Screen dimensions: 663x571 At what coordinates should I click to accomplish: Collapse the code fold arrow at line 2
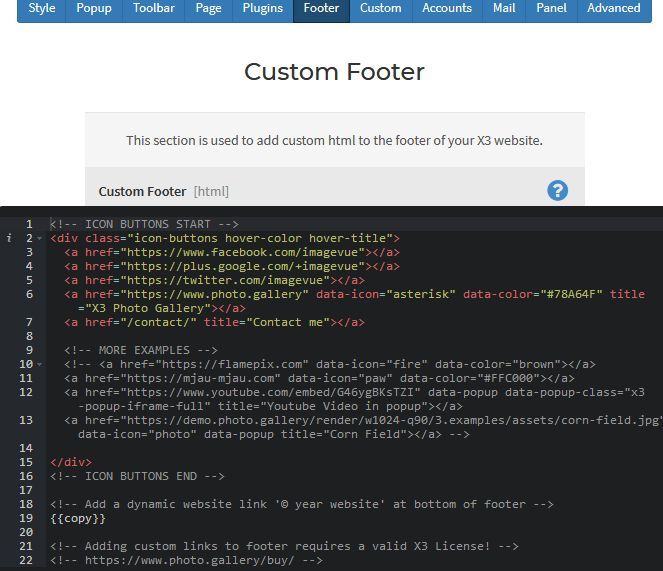click(39, 239)
